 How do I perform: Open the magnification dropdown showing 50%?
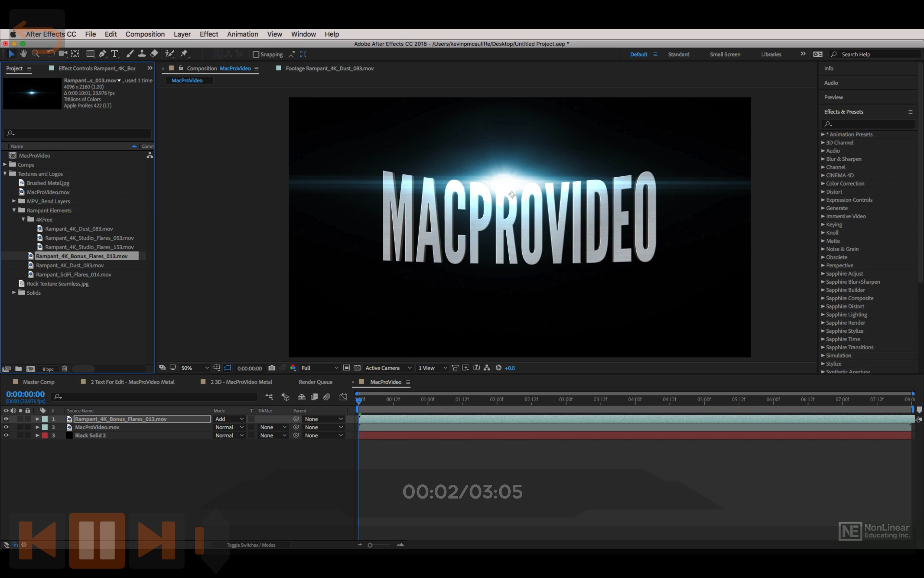(x=195, y=368)
